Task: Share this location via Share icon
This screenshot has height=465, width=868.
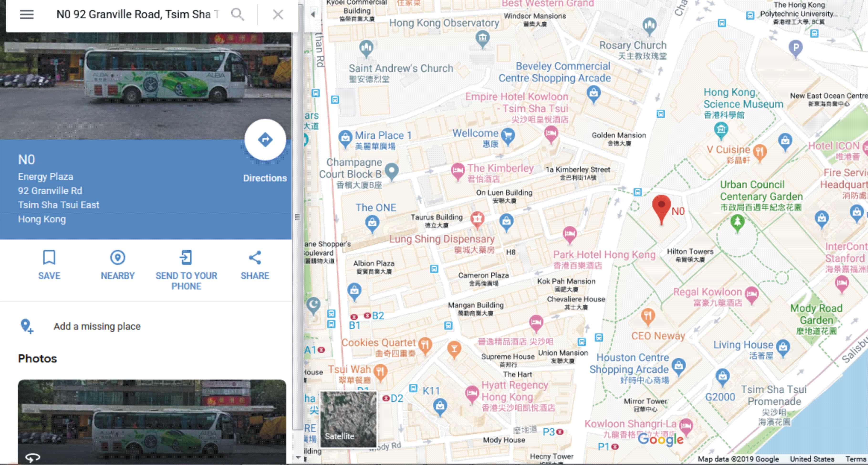Action: 255,258
